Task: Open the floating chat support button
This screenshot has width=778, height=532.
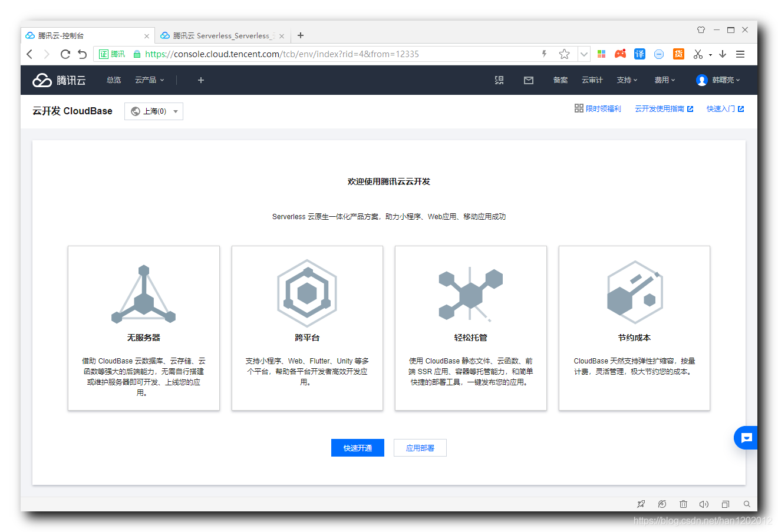Action: (746, 438)
